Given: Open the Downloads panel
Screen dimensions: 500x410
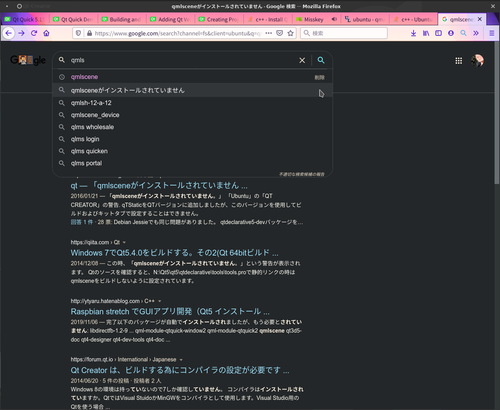Looking at the screenshot, I should click(413, 33).
